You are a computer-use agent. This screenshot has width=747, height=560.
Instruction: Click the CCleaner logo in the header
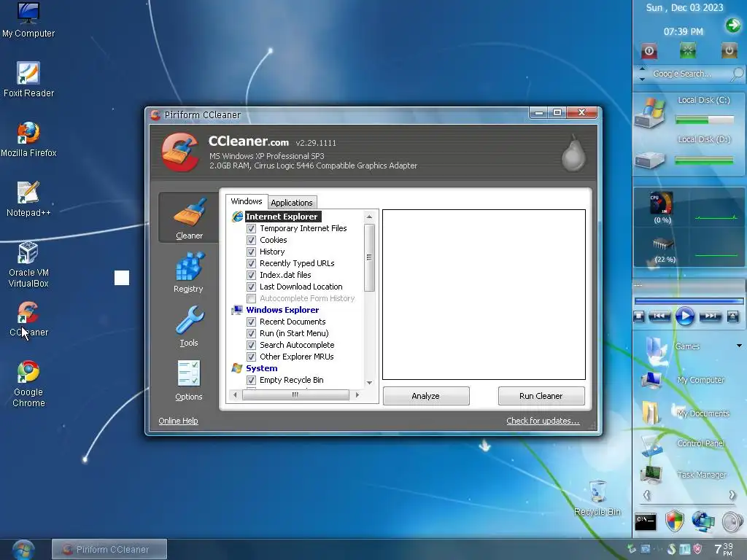click(179, 152)
